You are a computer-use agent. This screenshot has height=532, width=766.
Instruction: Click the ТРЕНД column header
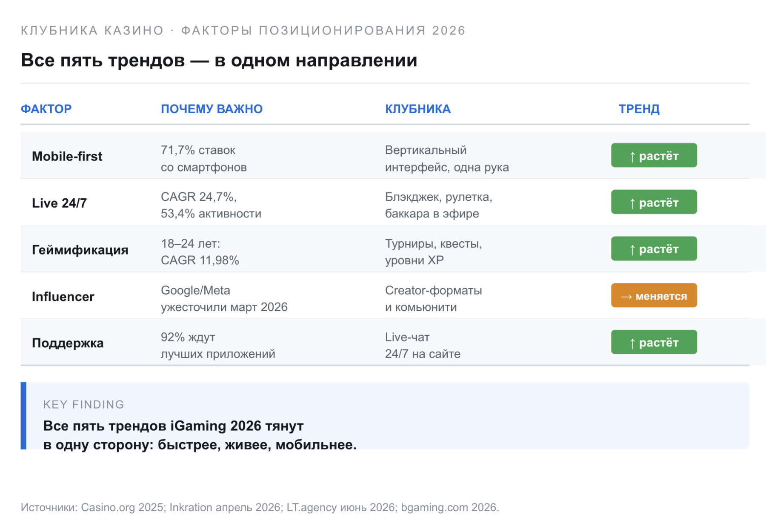639,109
